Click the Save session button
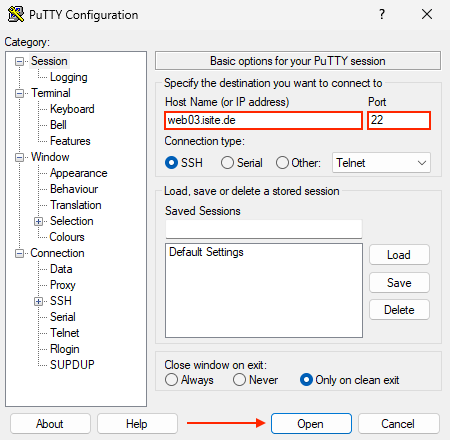450x440 pixels. tap(399, 283)
